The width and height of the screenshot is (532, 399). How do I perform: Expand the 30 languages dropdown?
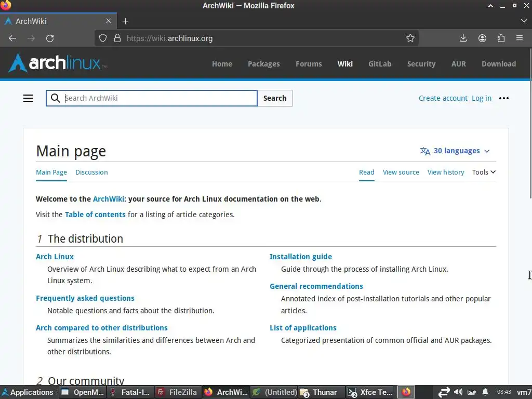[455, 151]
